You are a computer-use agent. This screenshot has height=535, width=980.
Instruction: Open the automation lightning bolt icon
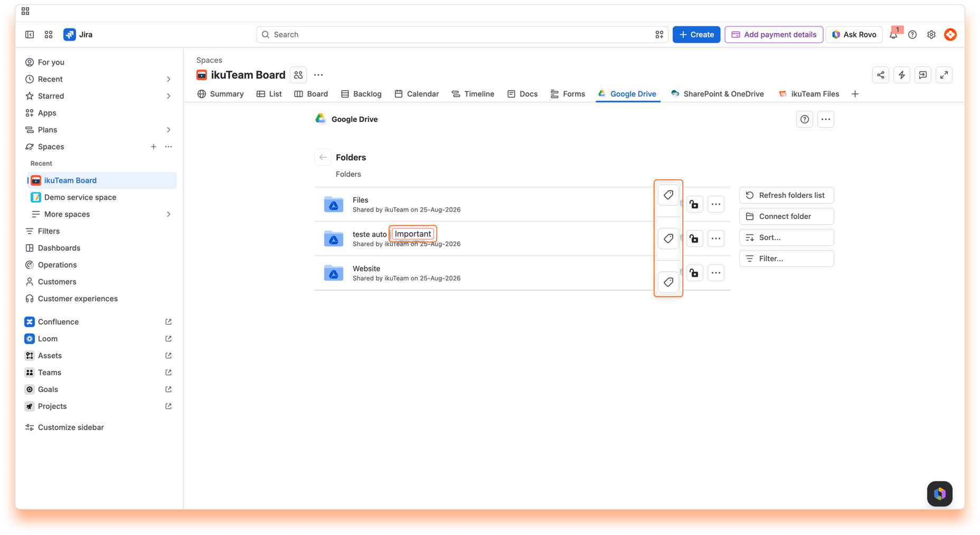coord(901,75)
